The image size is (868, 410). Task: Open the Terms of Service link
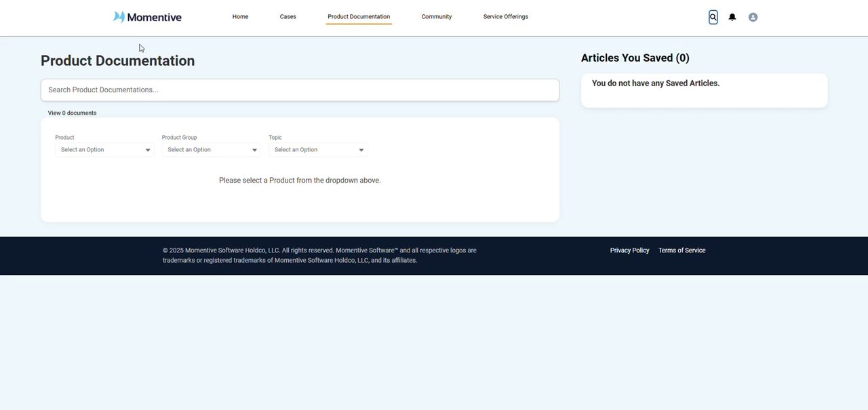click(682, 250)
